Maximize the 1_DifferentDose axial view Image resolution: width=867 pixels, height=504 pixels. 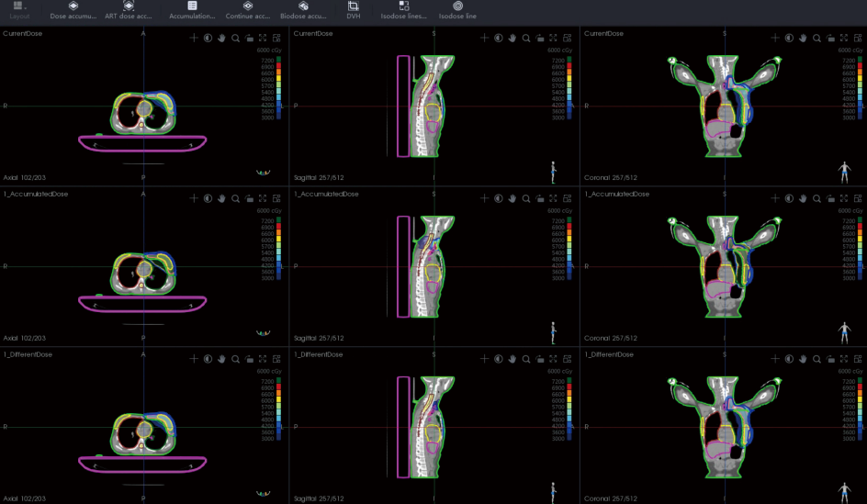pyautogui.click(x=263, y=359)
